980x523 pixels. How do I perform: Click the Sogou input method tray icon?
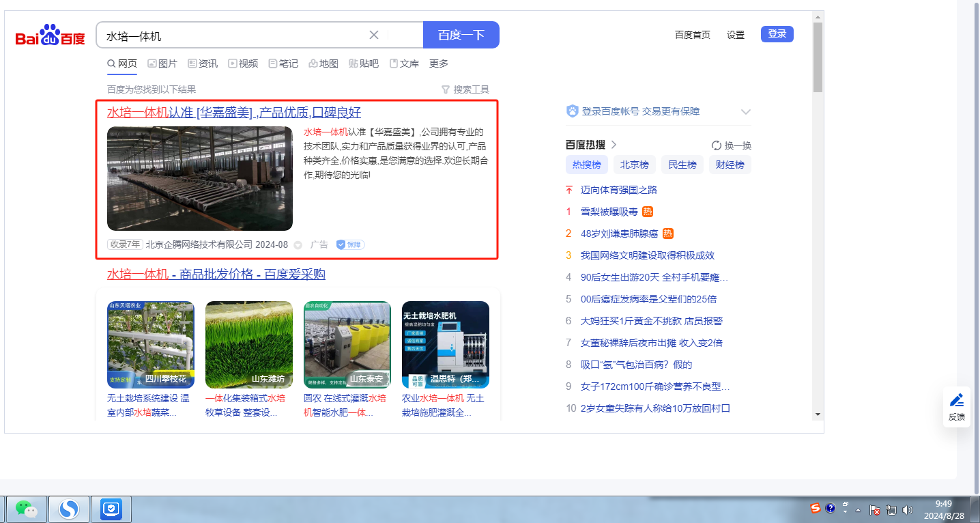816,508
